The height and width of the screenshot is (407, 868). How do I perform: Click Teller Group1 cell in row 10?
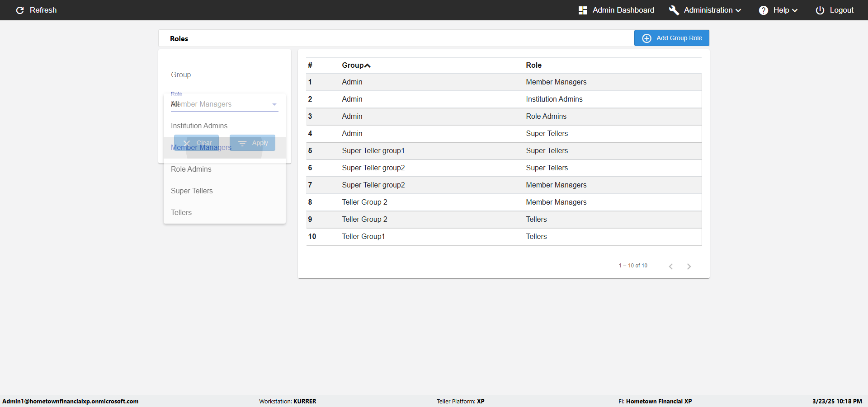[363, 236]
